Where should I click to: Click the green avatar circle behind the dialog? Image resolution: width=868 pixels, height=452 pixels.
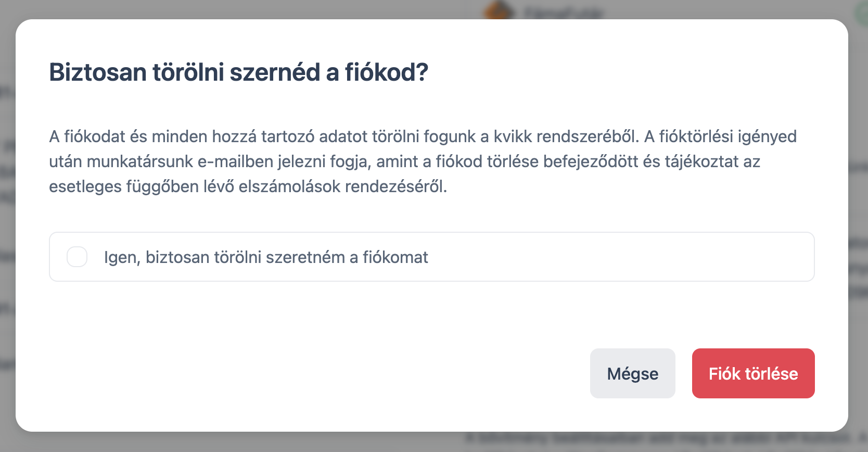click(862, 12)
